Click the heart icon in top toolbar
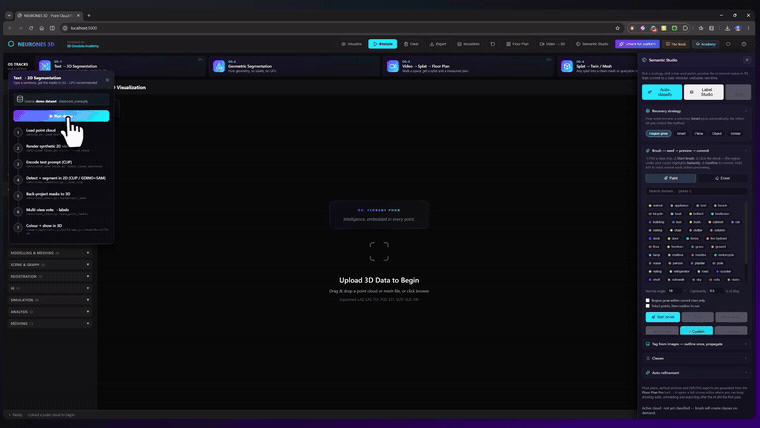760x428 pixels. pos(728,44)
